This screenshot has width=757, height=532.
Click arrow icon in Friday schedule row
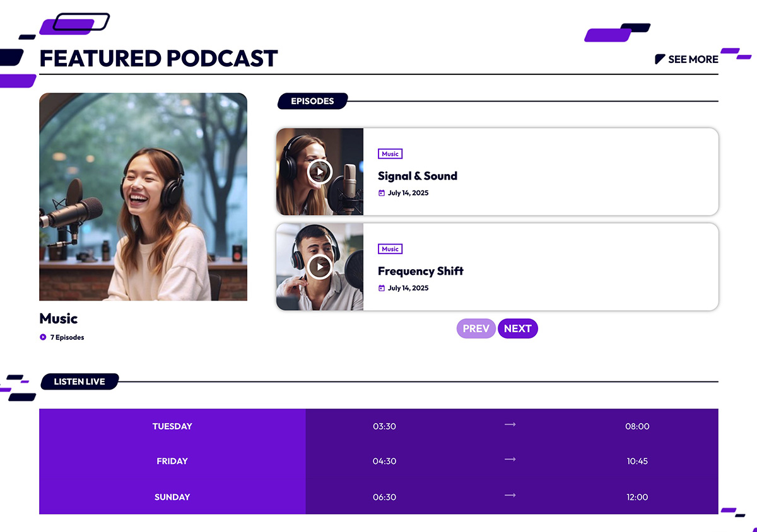point(510,460)
